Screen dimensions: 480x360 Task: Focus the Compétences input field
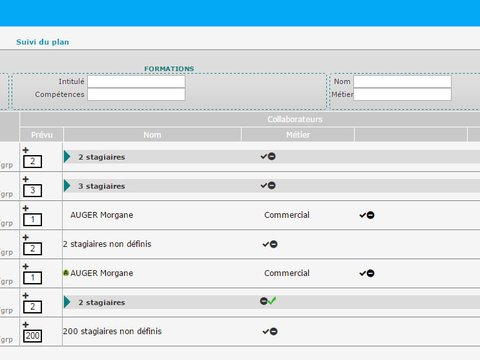pyautogui.click(x=136, y=94)
